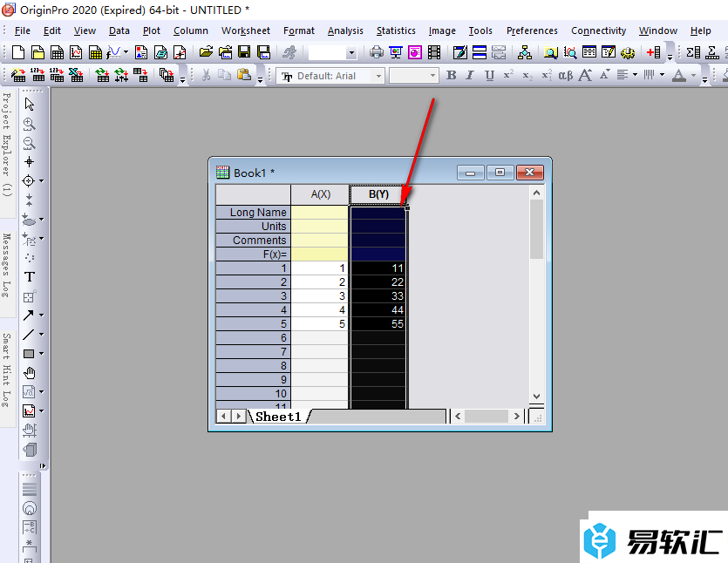Click the font color A swatch
Image resolution: width=728 pixels, height=563 pixels.
point(679,75)
